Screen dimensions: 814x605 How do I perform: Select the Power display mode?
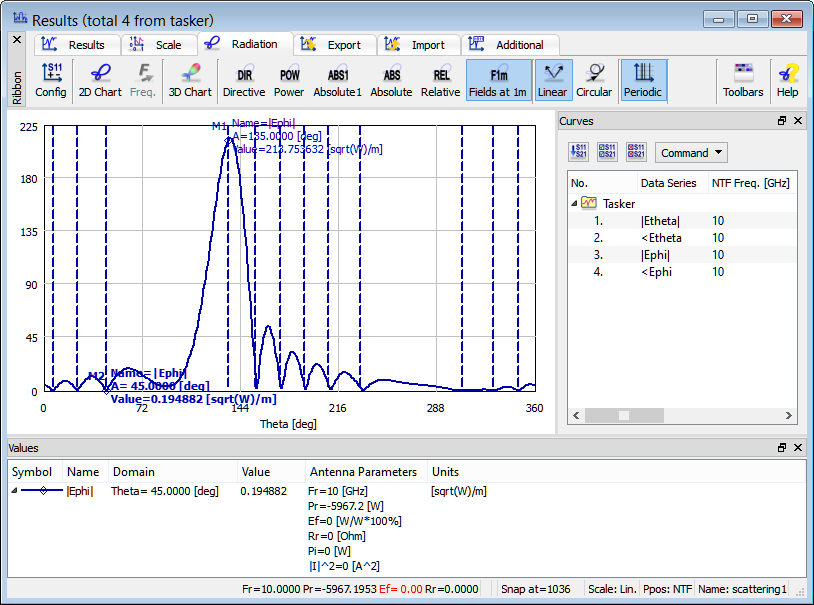point(289,80)
